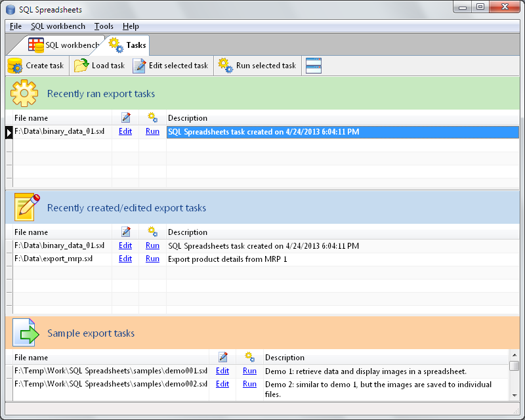Run binary_data_01.sxl in recently ran tasks

click(x=152, y=131)
